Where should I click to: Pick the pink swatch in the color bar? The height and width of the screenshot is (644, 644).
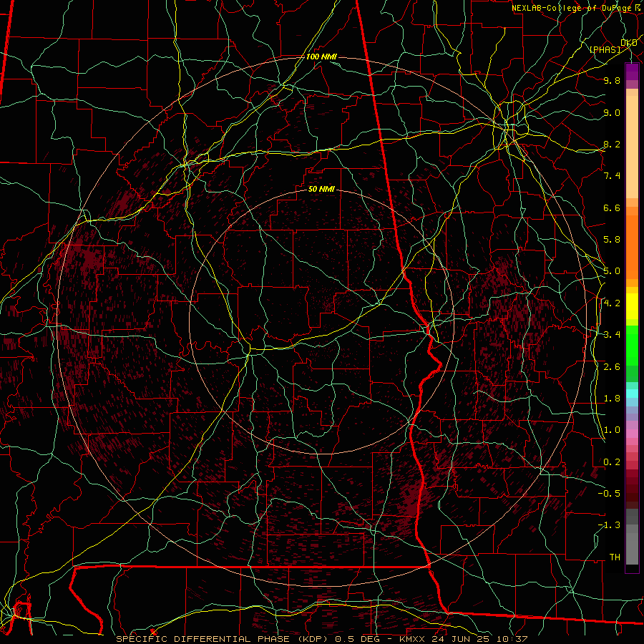[x=632, y=434]
